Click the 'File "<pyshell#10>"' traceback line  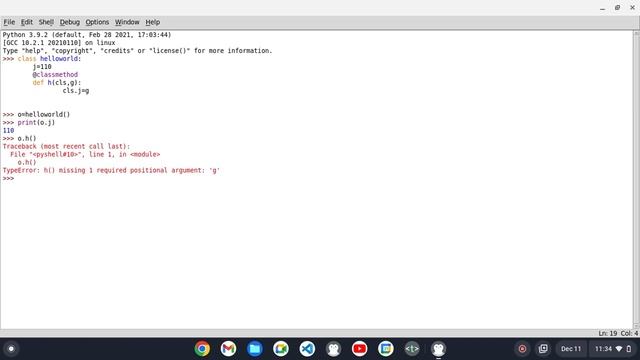click(85, 154)
